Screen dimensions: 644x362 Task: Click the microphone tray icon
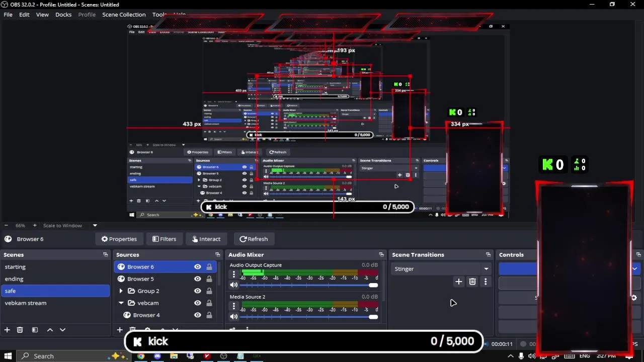(x=522, y=356)
